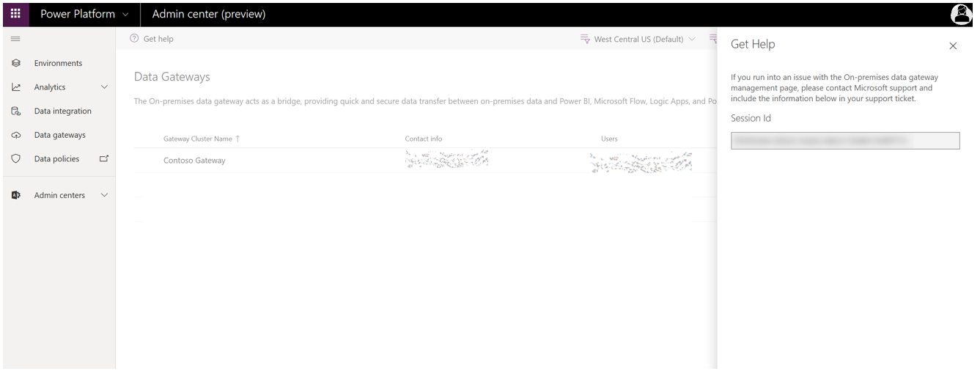The height and width of the screenshot is (374, 980).
Task: Open the West Central US region dropdown
Action: pyautogui.click(x=638, y=40)
